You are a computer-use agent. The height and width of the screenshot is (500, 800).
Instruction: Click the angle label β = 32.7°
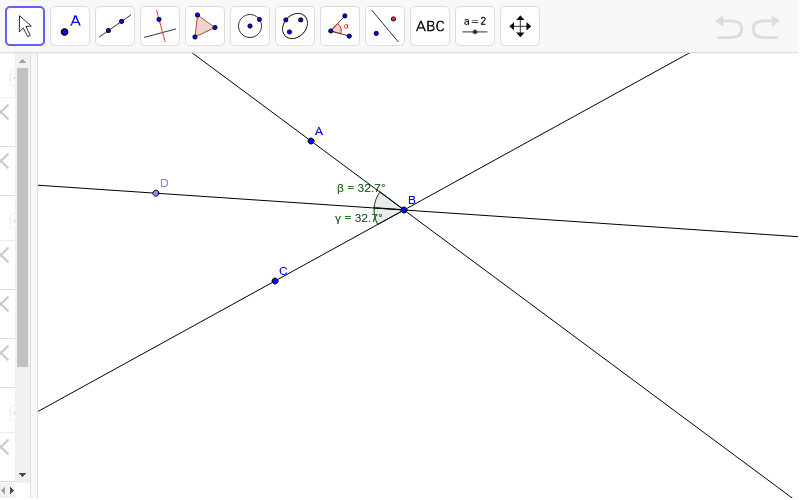361,188
